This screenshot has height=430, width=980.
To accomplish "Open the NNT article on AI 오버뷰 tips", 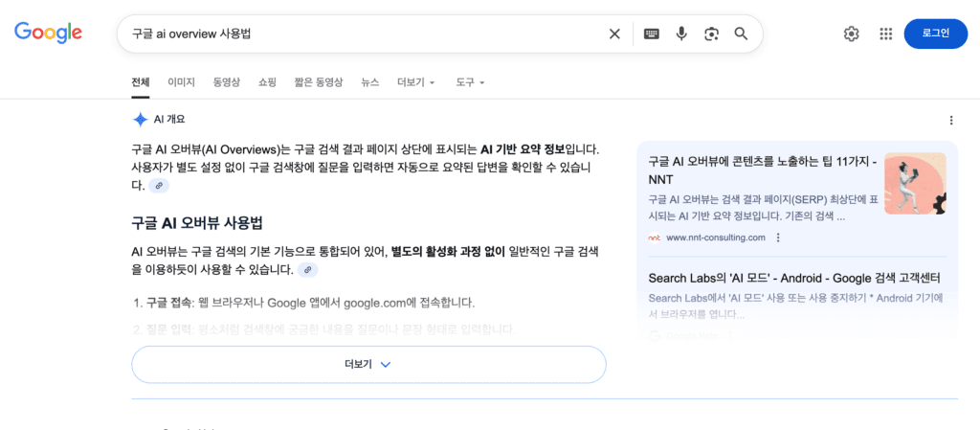I will pos(762,170).
